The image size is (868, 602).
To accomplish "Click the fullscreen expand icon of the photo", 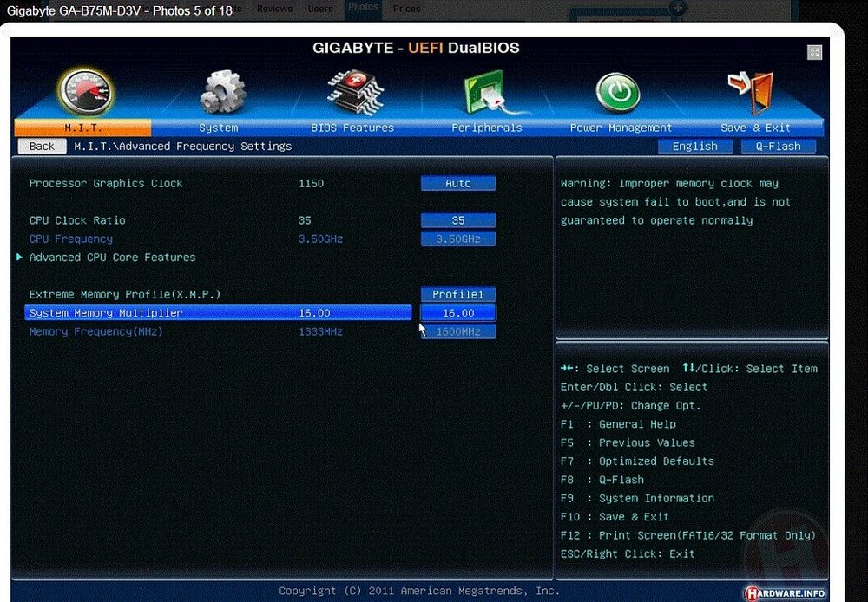I will 814,53.
